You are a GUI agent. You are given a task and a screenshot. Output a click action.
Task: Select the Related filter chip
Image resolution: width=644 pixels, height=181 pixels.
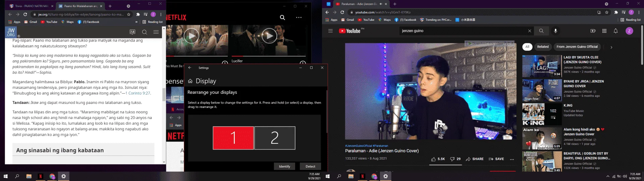(x=543, y=47)
